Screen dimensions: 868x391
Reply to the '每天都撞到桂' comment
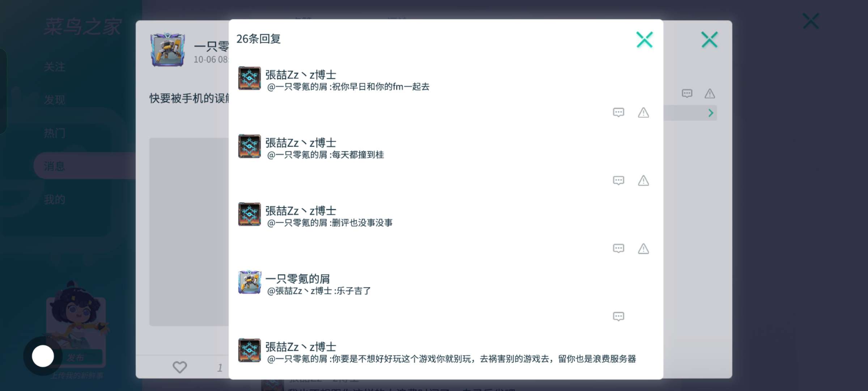pos(618,181)
